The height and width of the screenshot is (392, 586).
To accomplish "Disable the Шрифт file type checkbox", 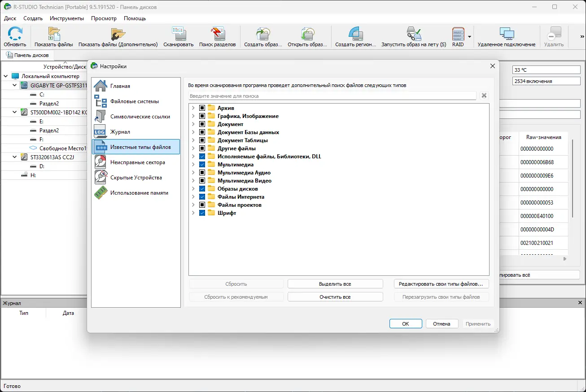I will 202,213.
